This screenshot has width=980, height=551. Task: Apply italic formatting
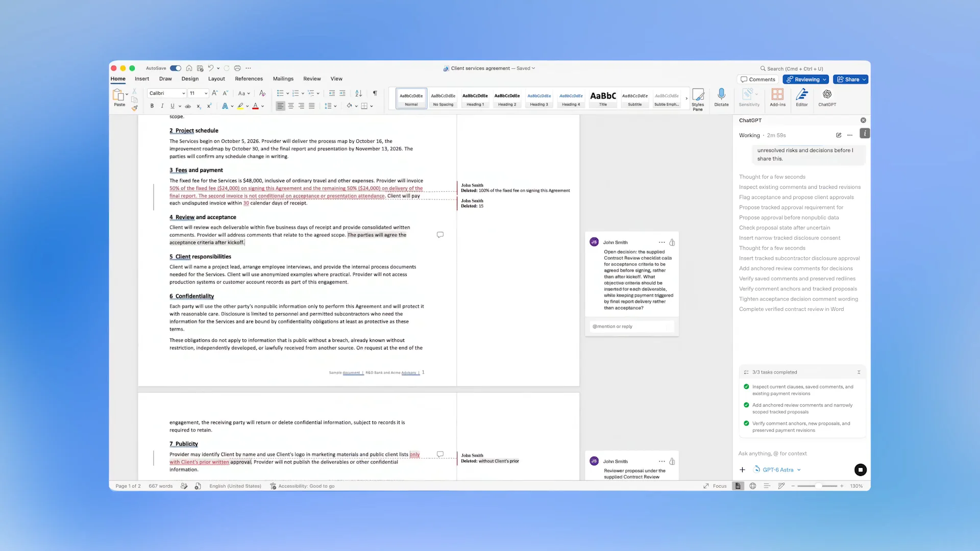(162, 106)
